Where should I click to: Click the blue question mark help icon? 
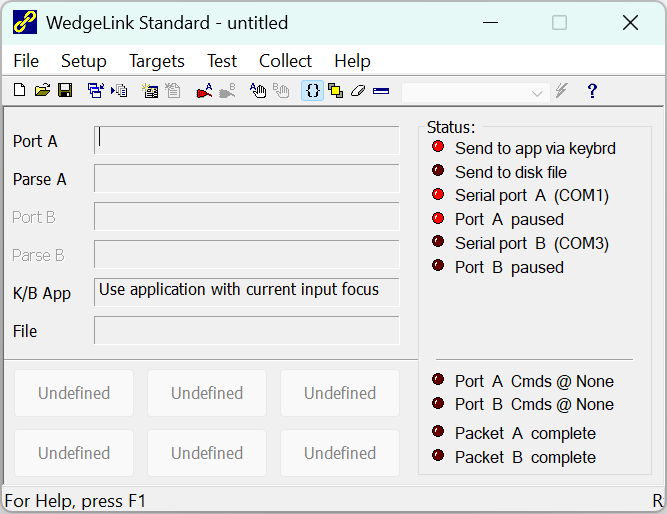592,91
